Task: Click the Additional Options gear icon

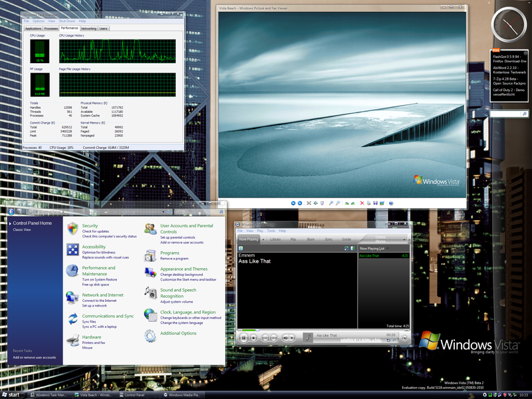Action: (x=151, y=335)
